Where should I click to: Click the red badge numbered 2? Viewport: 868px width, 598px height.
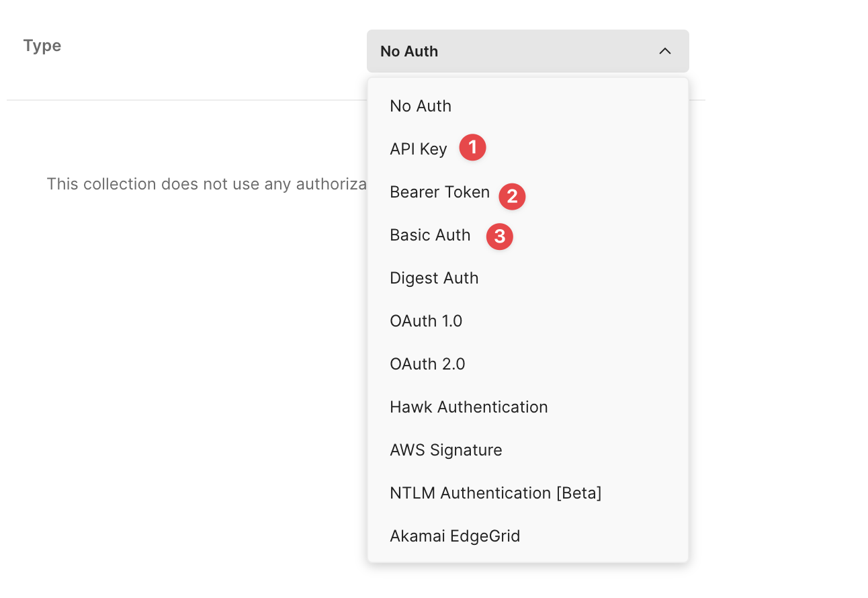(x=511, y=196)
